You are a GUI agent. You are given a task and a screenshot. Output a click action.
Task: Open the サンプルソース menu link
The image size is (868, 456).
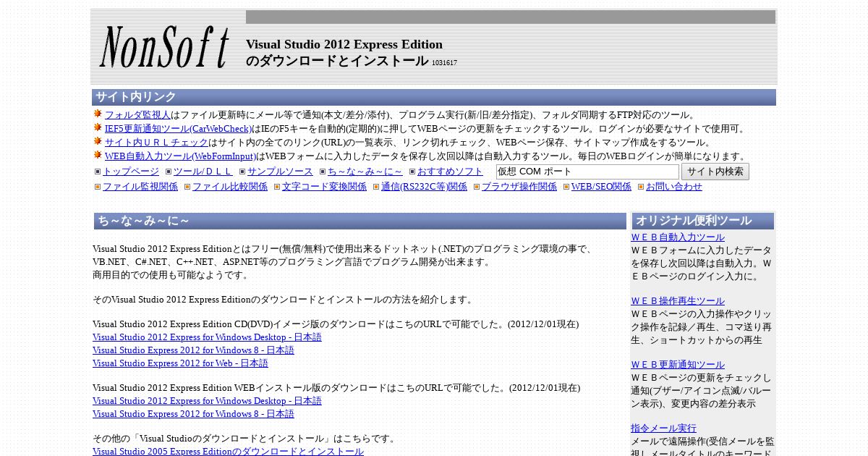pyautogui.click(x=280, y=172)
